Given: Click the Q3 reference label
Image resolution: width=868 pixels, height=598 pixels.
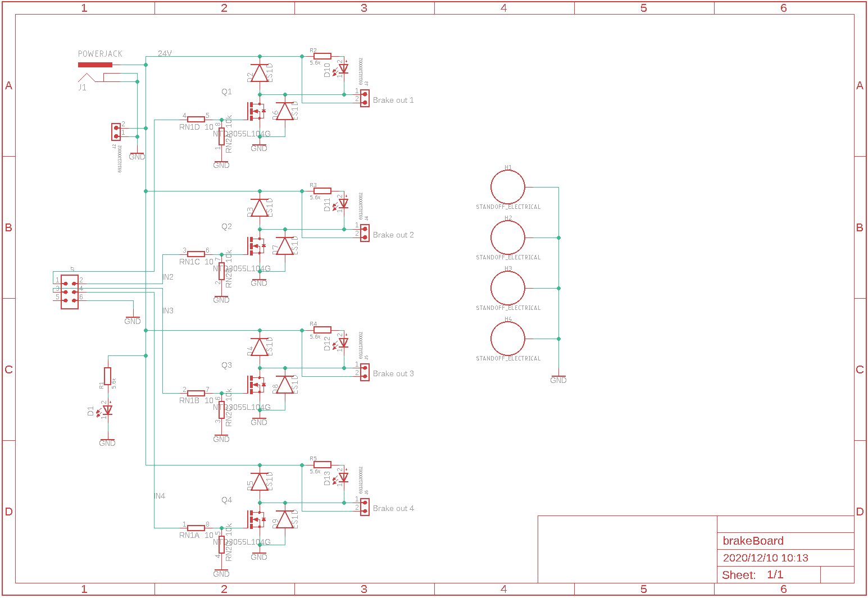Looking at the screenshot, I should (226, 365).
